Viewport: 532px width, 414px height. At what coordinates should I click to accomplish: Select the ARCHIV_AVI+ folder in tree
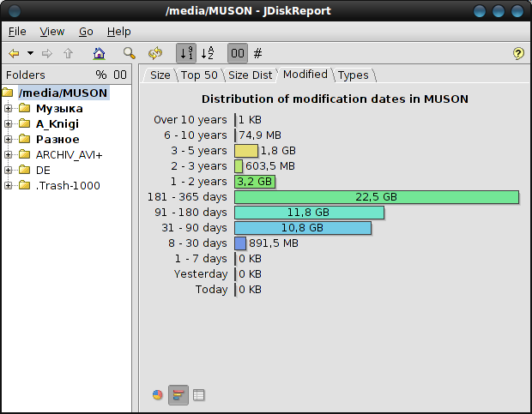(x=70, y=155)
